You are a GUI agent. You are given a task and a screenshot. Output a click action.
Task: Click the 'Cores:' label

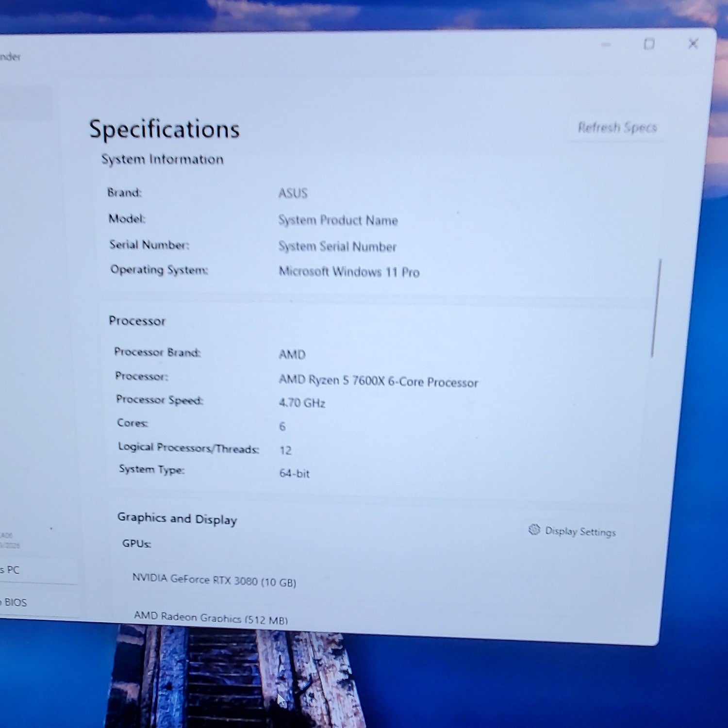[x=132, y=423]
